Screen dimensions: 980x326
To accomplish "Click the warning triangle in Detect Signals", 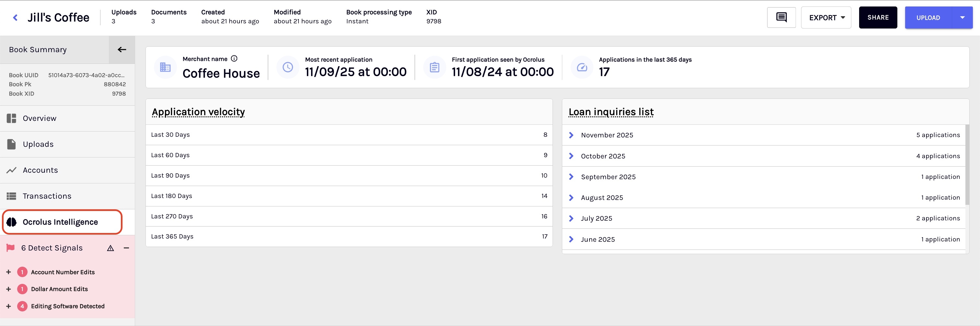I will (x=110, y=249).
